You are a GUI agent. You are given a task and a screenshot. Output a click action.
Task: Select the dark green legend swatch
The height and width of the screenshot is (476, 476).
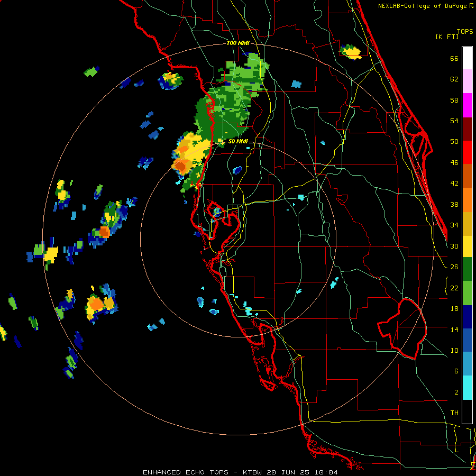(x=467, y=269)
